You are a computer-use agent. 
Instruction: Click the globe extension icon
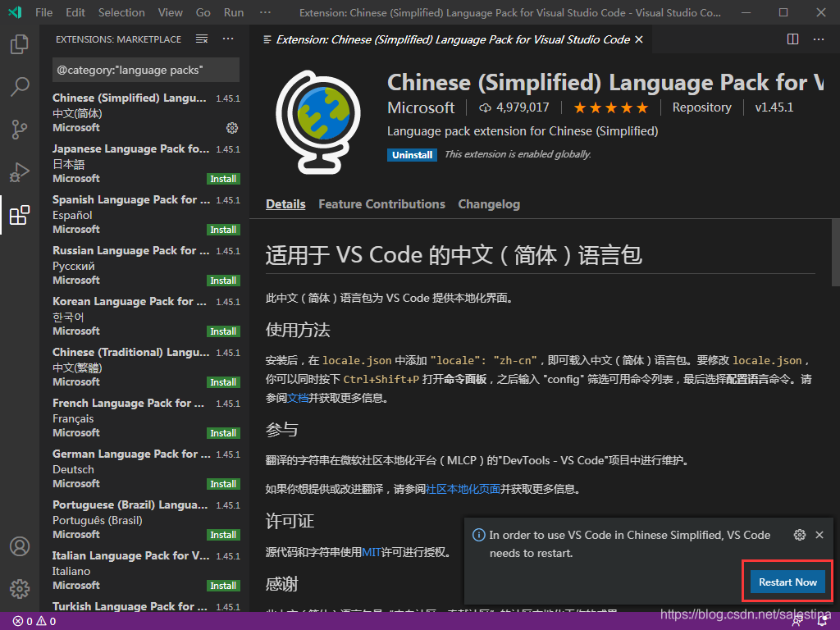pos(319,122)
